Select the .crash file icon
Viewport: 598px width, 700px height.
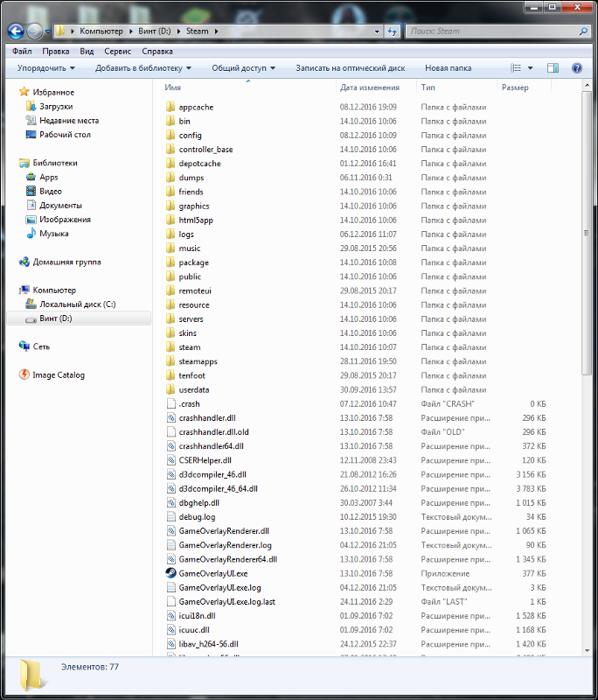click(170, 403)
